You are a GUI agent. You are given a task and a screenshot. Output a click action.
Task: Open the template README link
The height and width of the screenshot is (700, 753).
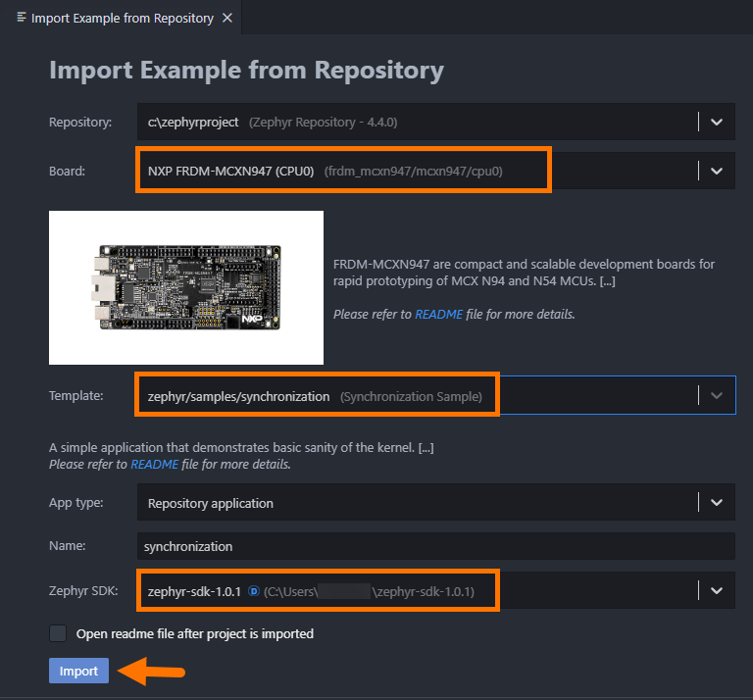pyautogui.click(x=155, y=465)
